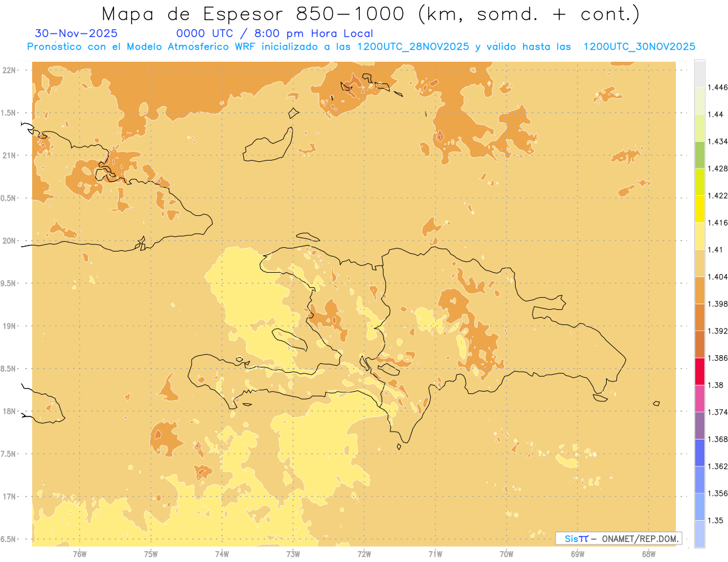Click the legend value 1.446
The image size is (728, 562).
tap(718, 88)
